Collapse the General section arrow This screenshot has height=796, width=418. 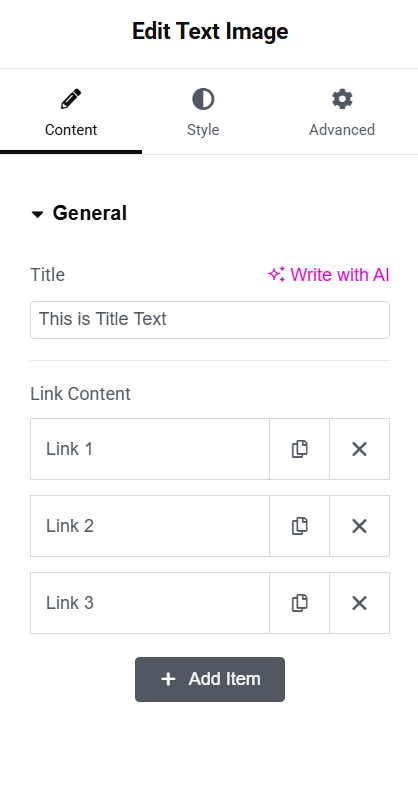[x=37, y=214]
